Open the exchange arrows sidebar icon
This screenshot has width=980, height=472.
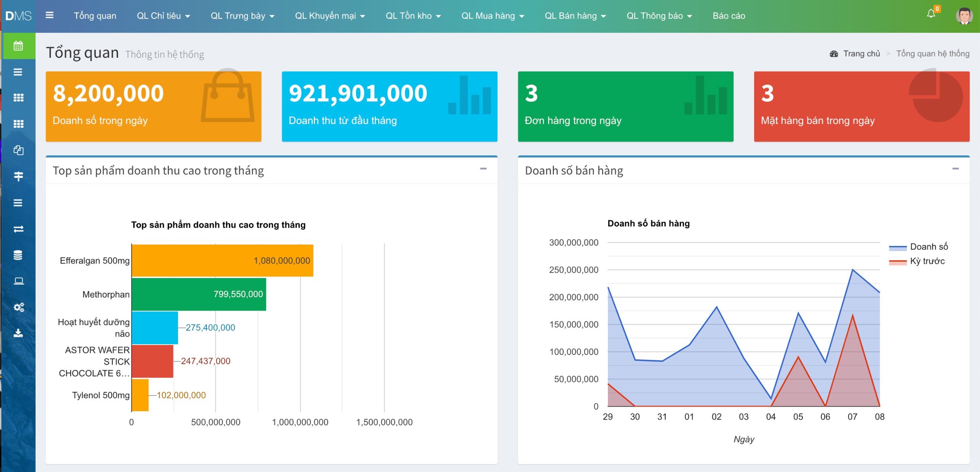tap(18, 229)
